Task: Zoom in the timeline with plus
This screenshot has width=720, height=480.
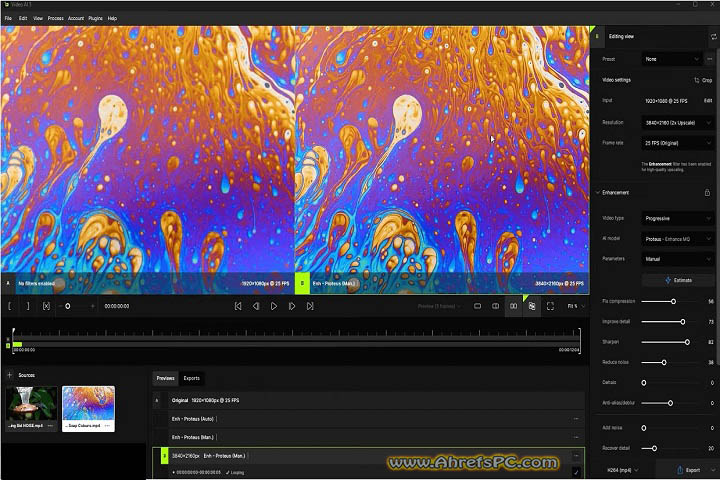Action: point(92,306)
